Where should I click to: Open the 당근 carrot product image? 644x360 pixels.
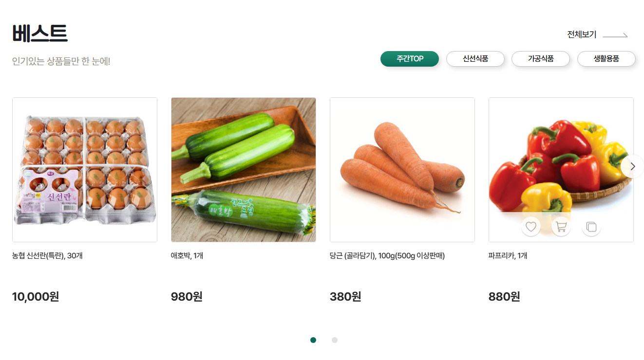402,170
